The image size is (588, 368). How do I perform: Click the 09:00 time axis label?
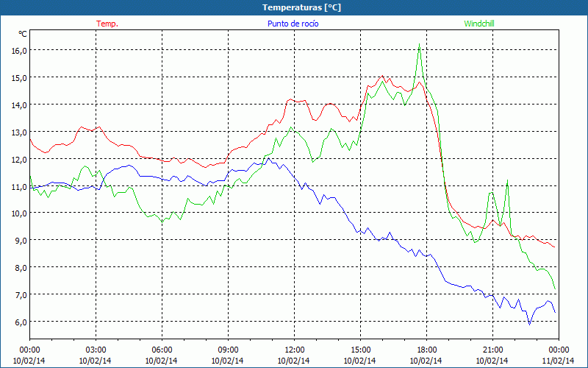pos(228,350)
